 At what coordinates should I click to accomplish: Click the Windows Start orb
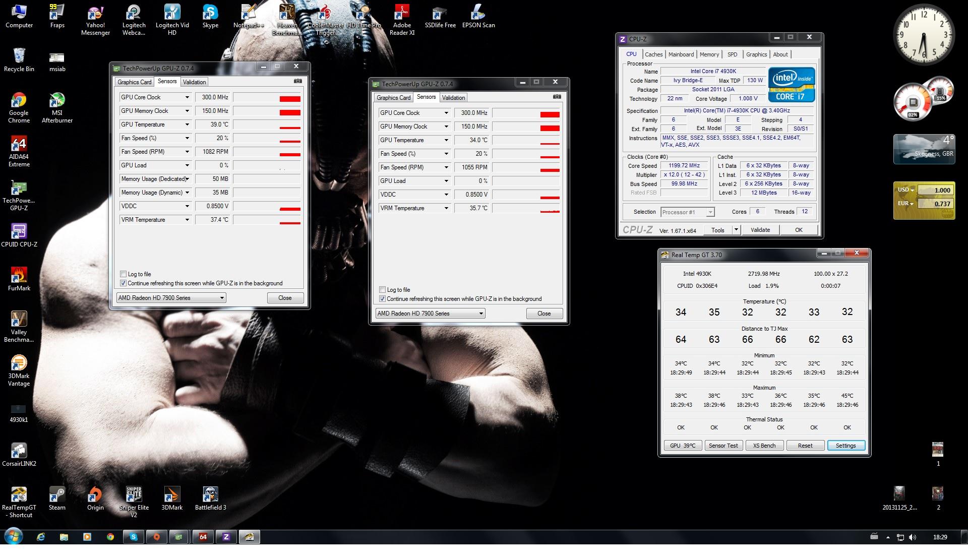(14, 536)
